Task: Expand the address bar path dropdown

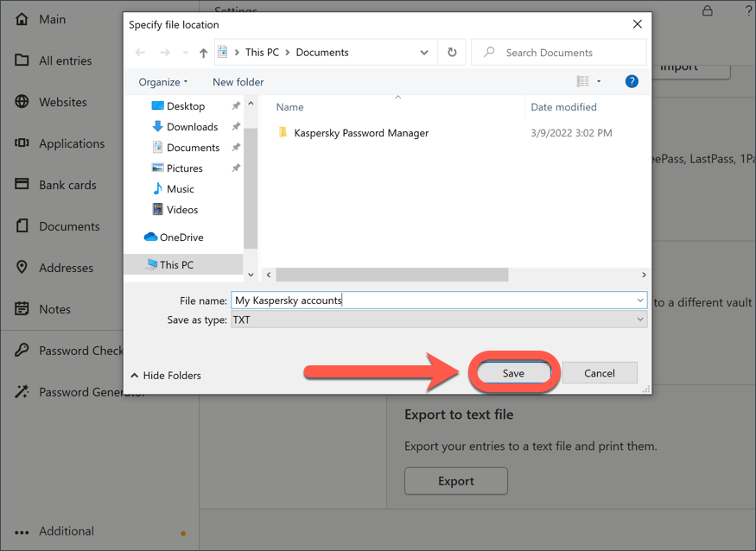Action: [x=424, y=53]
